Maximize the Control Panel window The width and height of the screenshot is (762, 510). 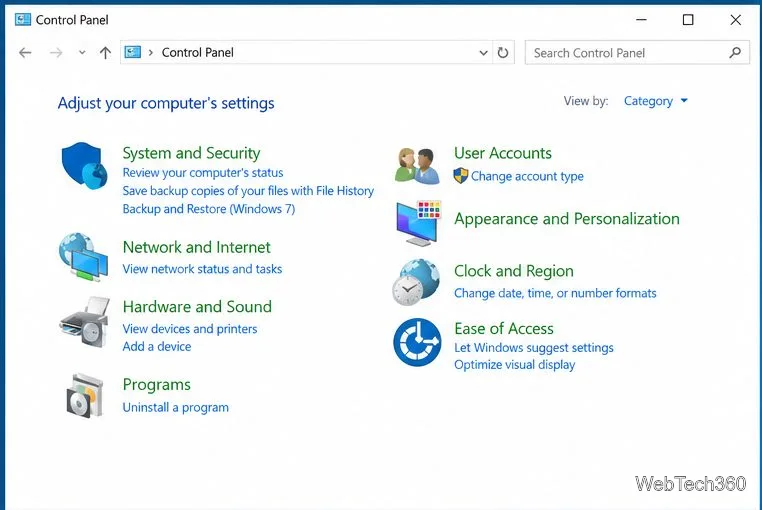(x=688, y=20)
